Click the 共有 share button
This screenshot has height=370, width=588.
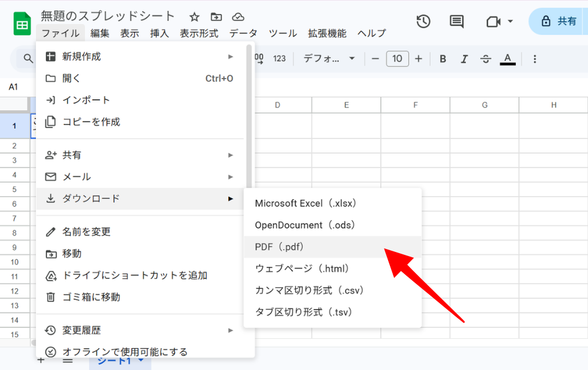(559, 22)
